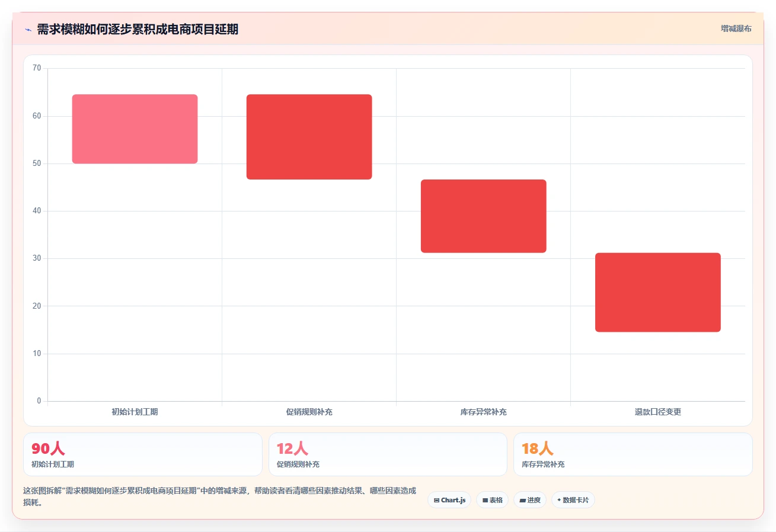Screen dimensions: 776x532
Task: Select the 促销规则补充 red bar
Action: [309, 137]
